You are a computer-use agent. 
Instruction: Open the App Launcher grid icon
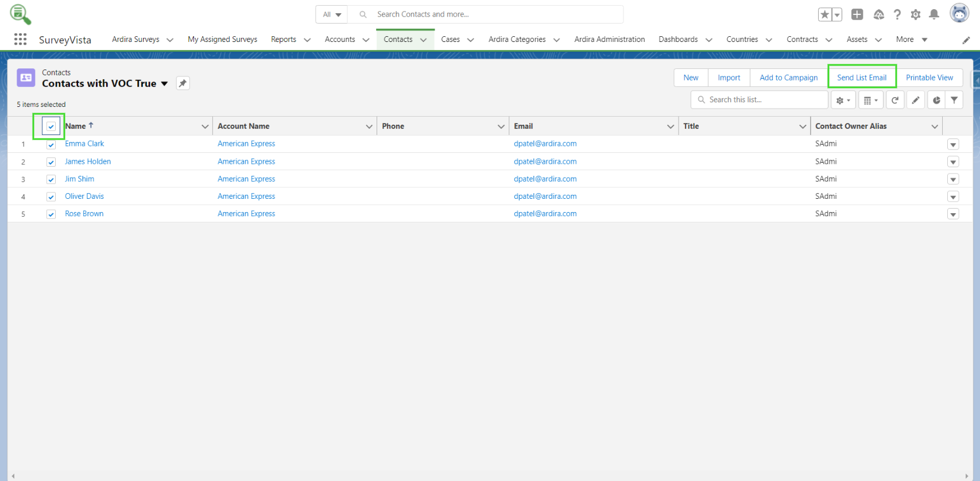(20, 39)
